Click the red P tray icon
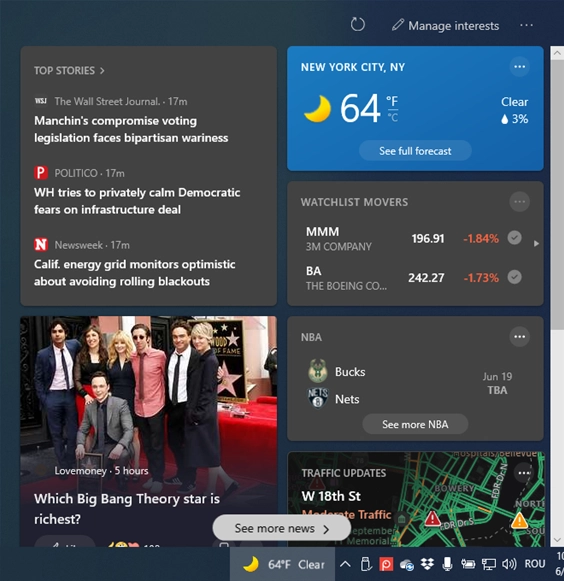Screen dimensions: 564x581 tap(386, 564)
